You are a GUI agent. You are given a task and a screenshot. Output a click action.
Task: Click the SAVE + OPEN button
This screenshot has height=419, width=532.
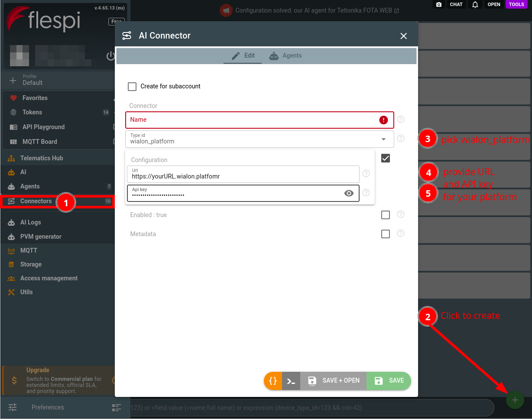pos(334,381)
